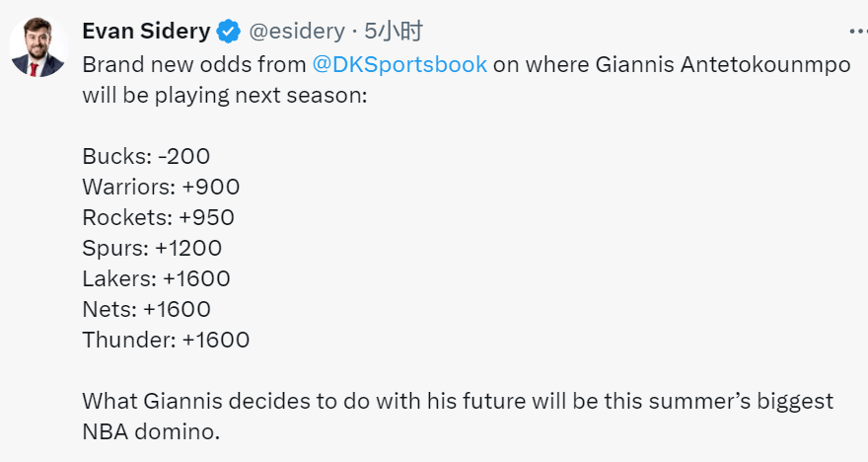Click the 'Spurs: +1200' odds line

click(152, 248)
